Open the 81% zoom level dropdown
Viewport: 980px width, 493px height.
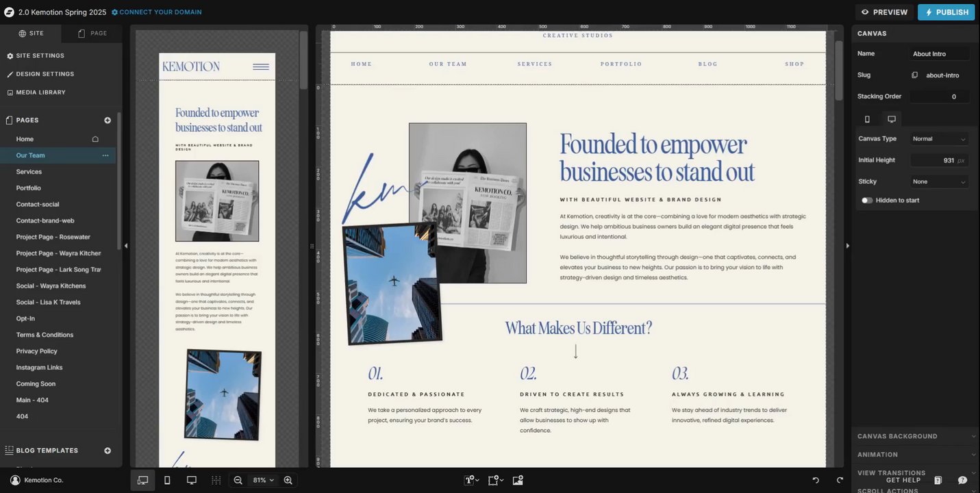[263, 480]
